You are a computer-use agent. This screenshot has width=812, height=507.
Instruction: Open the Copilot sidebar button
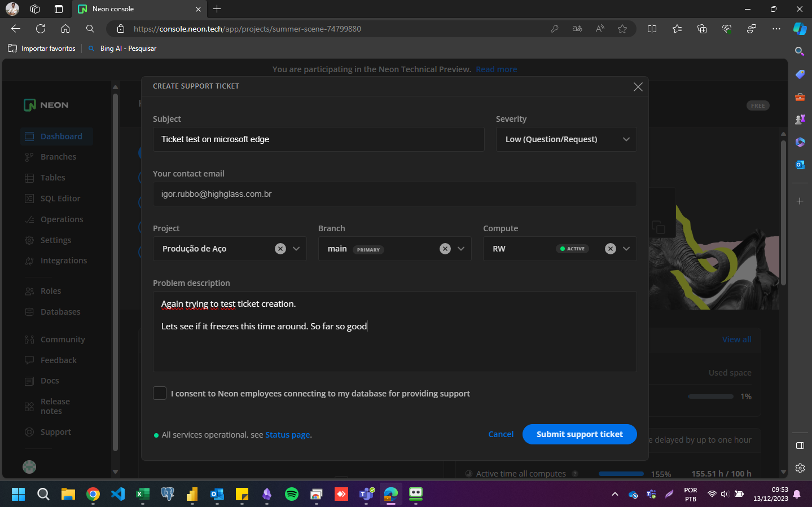tap(800, 29)
